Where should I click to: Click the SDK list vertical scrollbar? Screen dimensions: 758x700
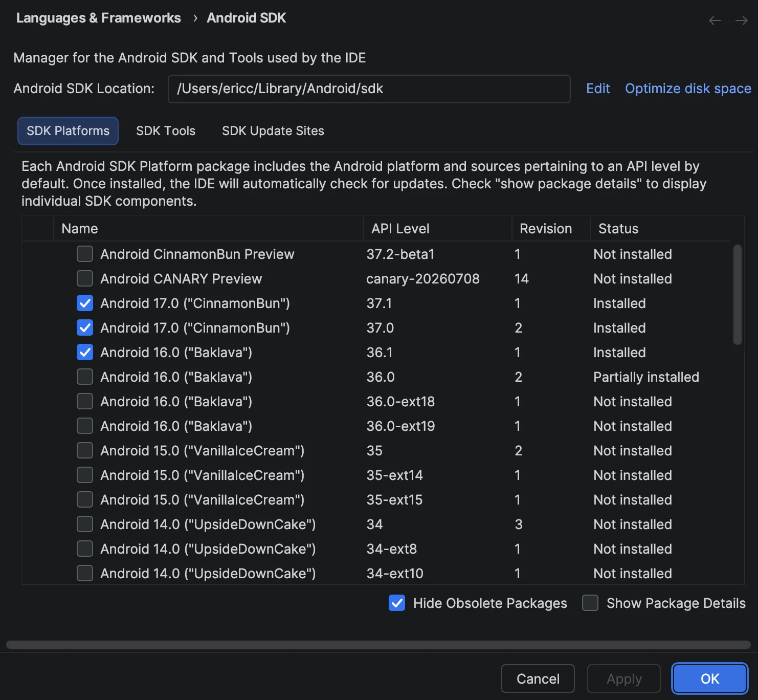[737, 295]
